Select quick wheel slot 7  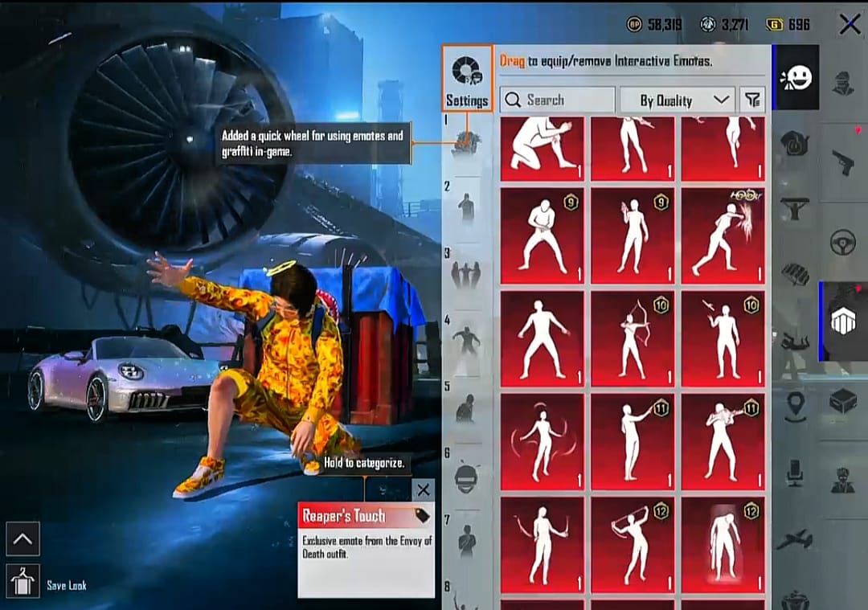pos(467,542)
